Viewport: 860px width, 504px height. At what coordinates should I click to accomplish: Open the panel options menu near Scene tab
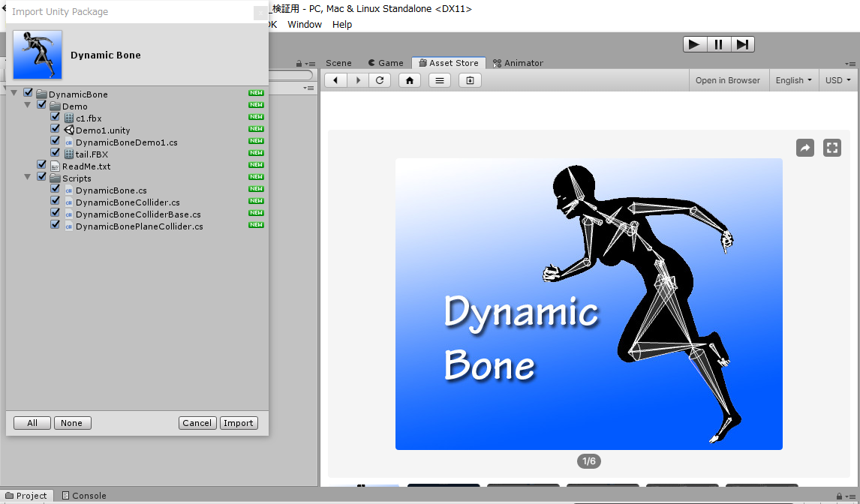(311, 64)
